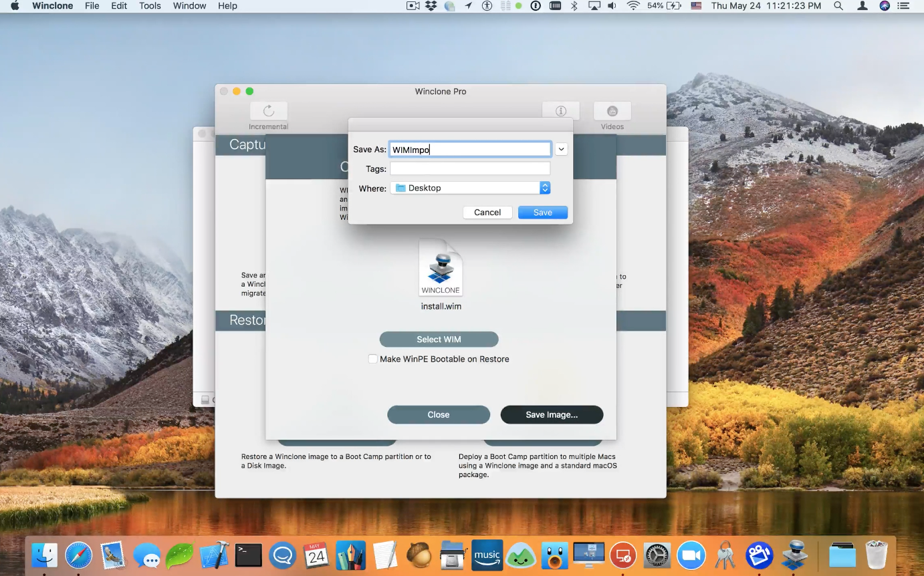Open the Where location dropdown
Viewport: 924px width, 576px height.
pos(470,188)
